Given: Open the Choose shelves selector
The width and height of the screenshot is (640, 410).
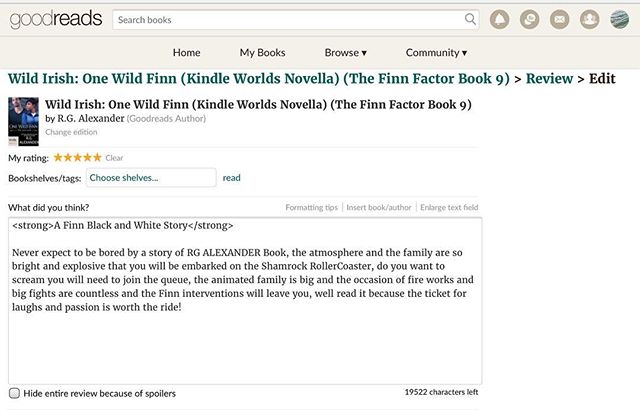Looking at the screenshot, I should pos(150,178).
